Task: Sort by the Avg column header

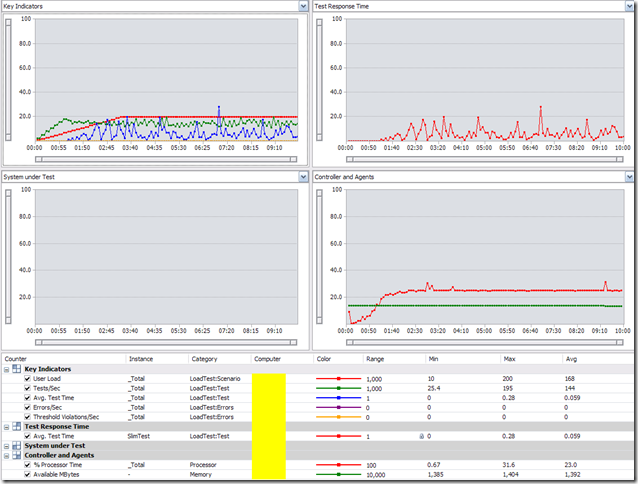Action: (571, 359)
